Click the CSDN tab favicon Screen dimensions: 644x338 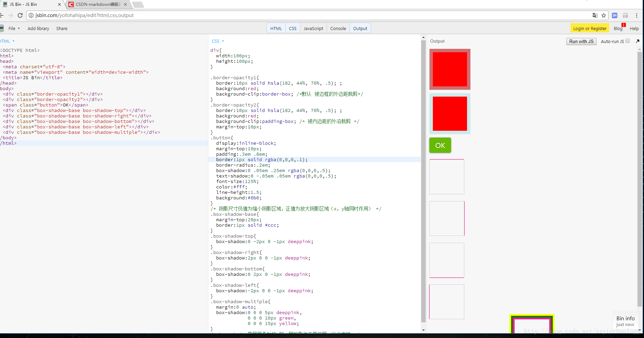71,4
